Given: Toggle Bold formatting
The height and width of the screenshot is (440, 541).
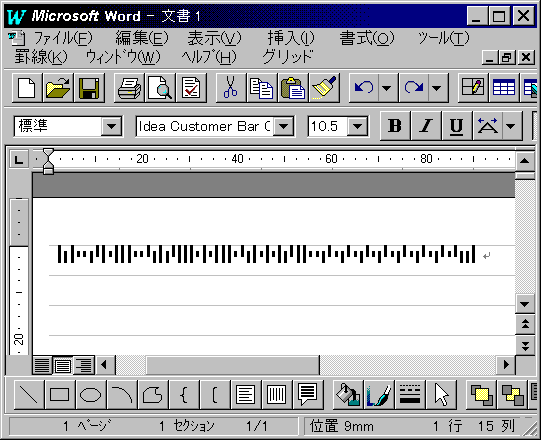Looking at the screenshot, I should pyautogui.click(x=395, y=126).
